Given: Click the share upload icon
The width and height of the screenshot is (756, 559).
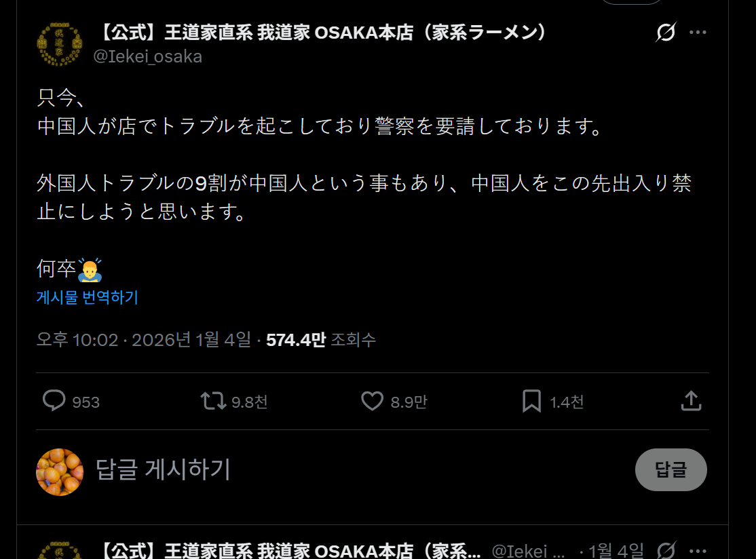Looking at the screenshot, I should click(691, 401).
